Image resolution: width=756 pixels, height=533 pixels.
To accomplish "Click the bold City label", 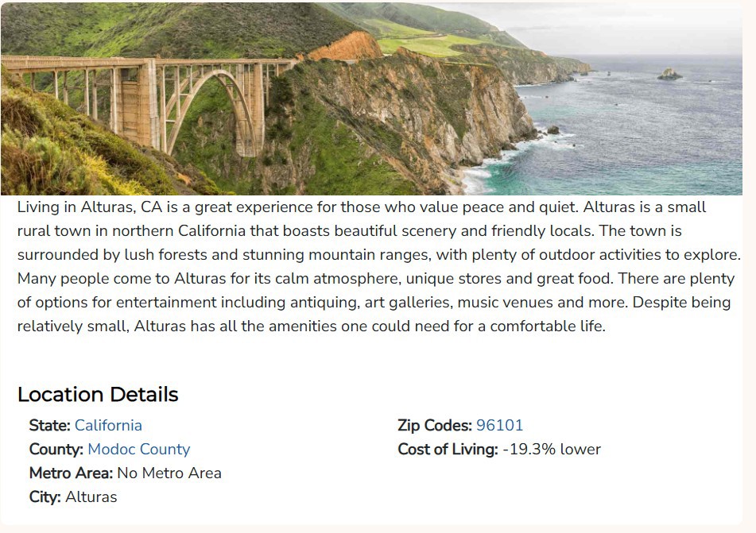I will coord(45,496).
